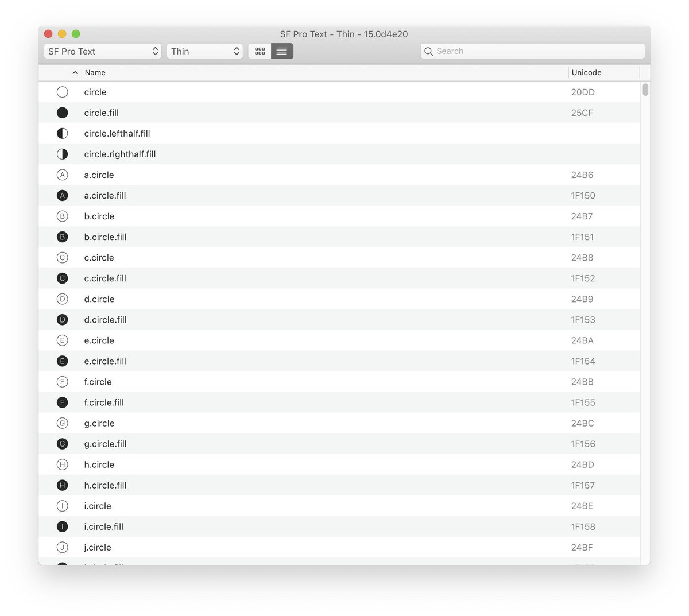Image resolution: width=689 pixels, height=616 pixels.
Task: Select the c.circle.fill glyph icon
Action: 63,278
